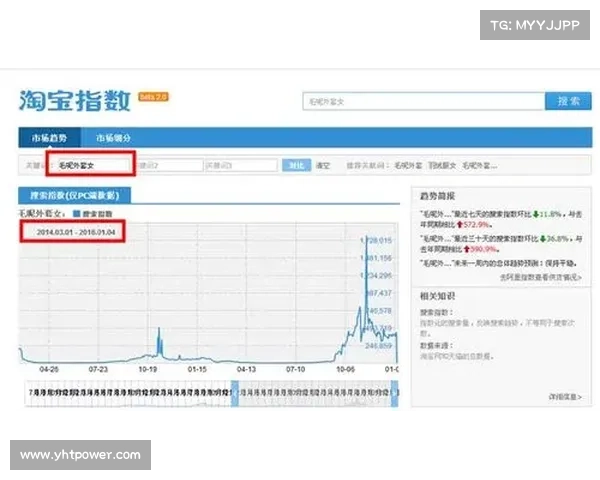Open the 去阿里指数查看供货情况 link
600x480 pixels.
(x=541, y=277)
